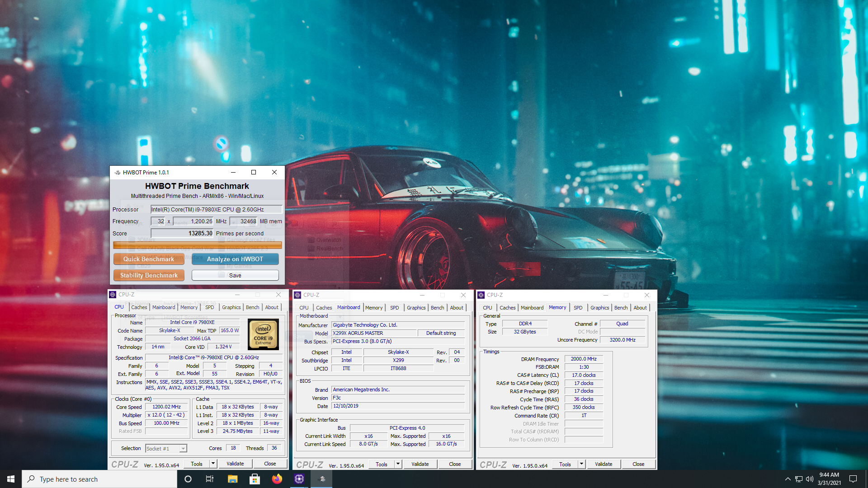
Task: Show hidden system tray icons
Action: click(788, 479)
